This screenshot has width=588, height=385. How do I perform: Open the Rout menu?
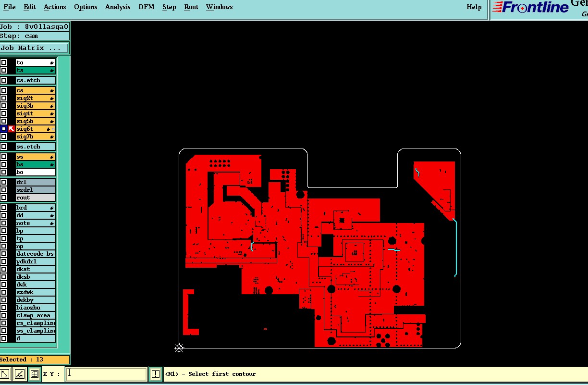click(x=191, y=7)
